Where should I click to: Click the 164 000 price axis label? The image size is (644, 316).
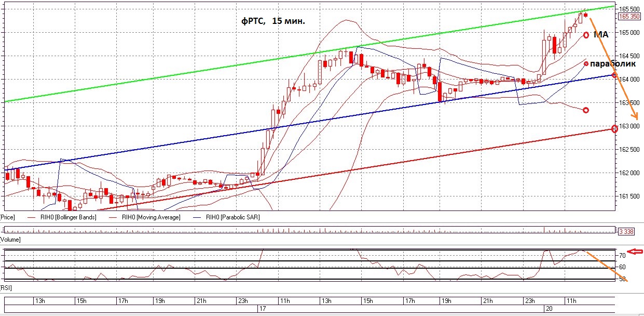629,79
